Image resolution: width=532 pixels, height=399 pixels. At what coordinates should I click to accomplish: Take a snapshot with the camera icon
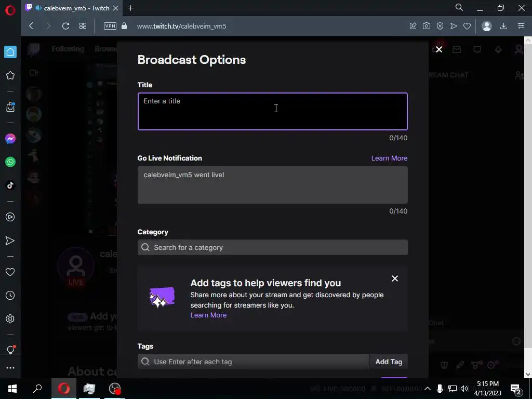pos(427,26)
